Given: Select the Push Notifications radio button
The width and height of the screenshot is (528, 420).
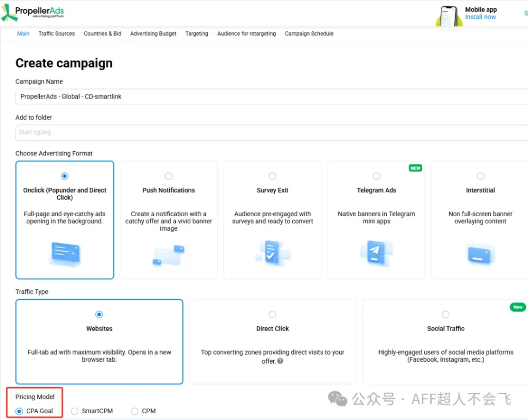Looking at the screenshot, I should pos(169,176).
